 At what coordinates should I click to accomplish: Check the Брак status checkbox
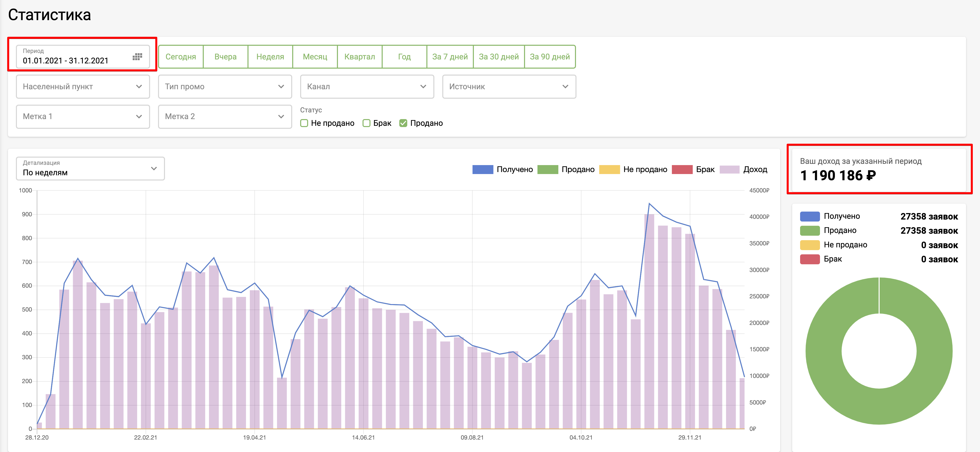click(366, 123)
